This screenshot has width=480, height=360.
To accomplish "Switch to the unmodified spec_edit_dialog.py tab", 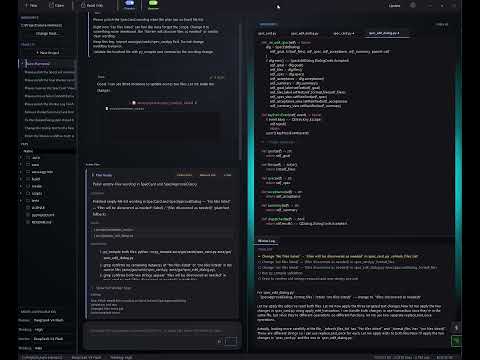I will [x=304, y=33].
